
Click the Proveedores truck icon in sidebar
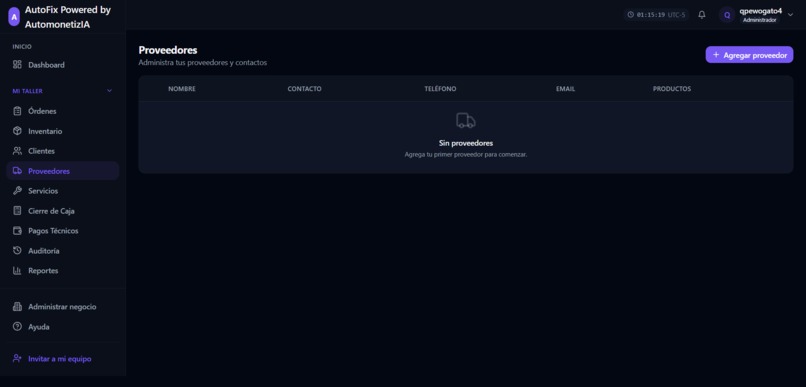17,171
